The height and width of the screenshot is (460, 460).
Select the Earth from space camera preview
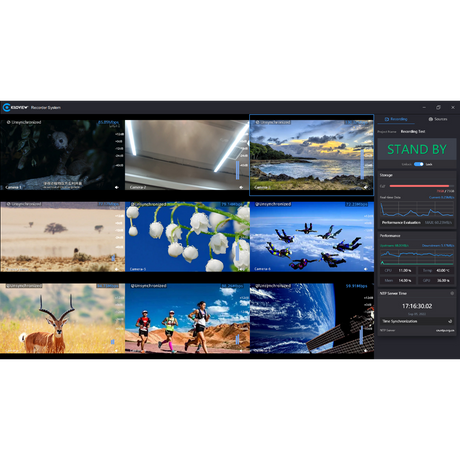coord(312,318)
